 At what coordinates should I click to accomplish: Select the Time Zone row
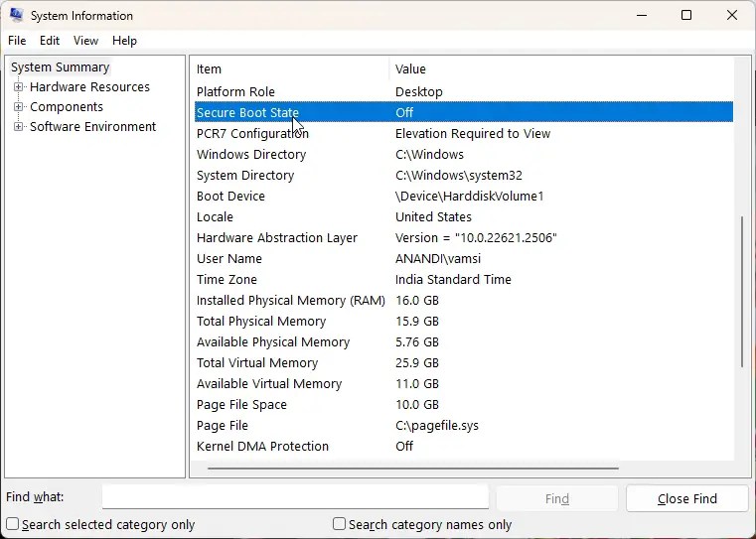point(464,279)
